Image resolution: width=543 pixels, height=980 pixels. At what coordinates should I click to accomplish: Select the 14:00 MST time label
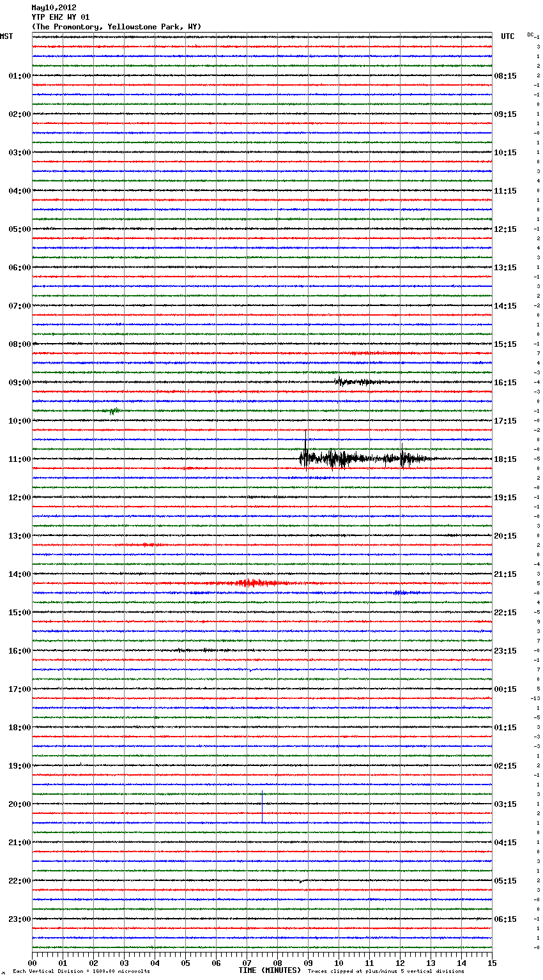(19, 574)
